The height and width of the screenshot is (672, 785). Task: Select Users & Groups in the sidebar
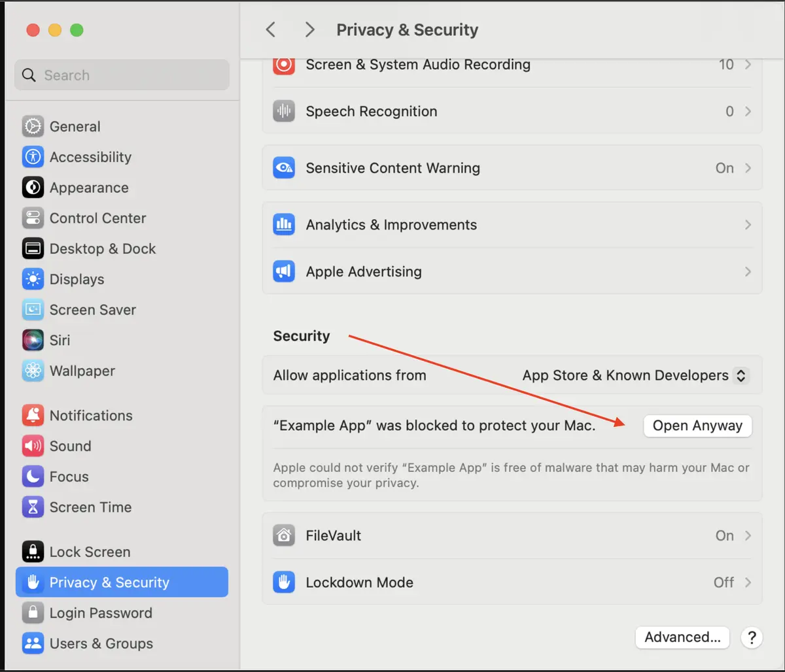100,643
